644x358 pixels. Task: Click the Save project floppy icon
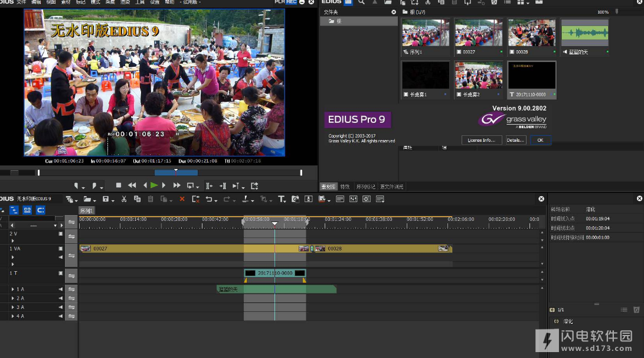[x=106, y=199]
